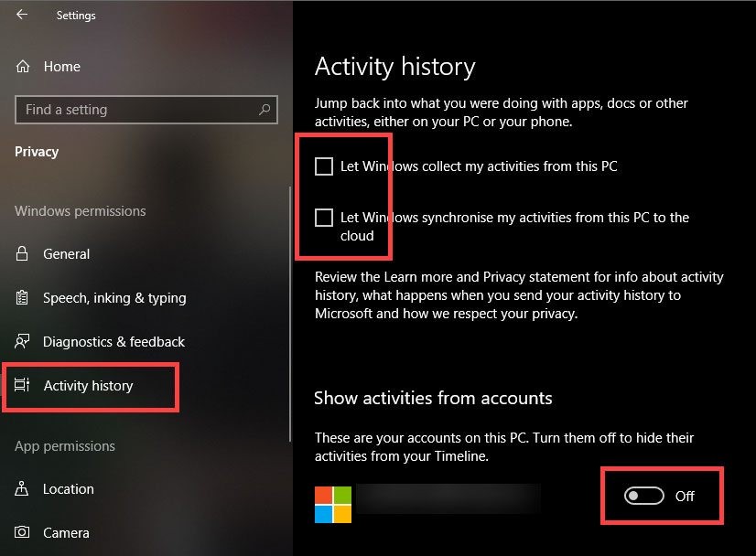
Task: Check Let Windows synchronise activities to the cloud
Action: point(324,218)
